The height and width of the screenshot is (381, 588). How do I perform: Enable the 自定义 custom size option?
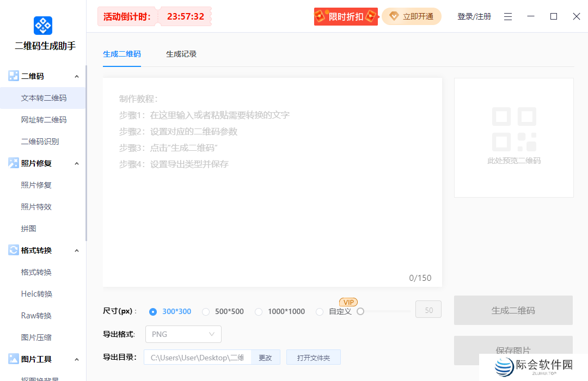coord(320,311)
